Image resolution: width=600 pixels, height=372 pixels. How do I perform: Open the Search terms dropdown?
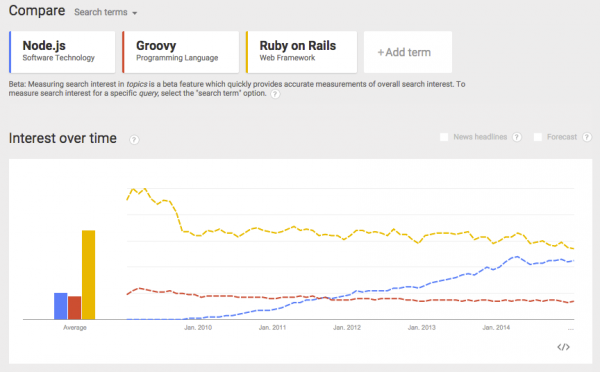(106, 12)
